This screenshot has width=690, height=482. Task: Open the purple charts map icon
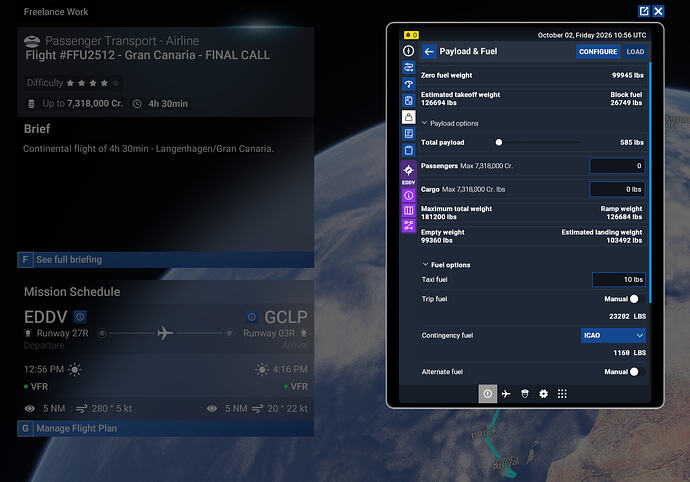click(x=408, y=210)
